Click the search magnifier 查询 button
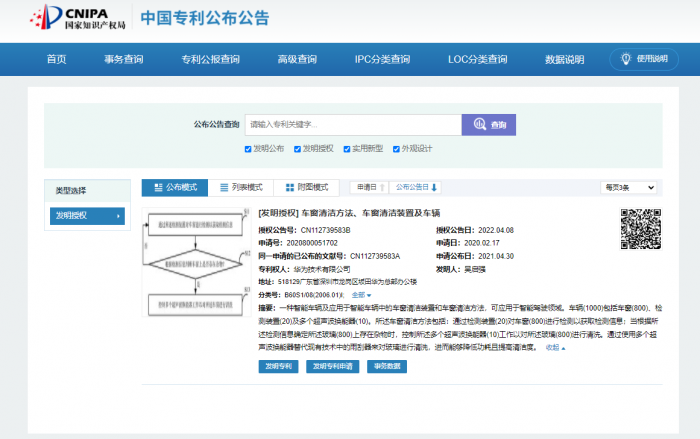This screenshot has height=439, width=700. click(488, 124)
